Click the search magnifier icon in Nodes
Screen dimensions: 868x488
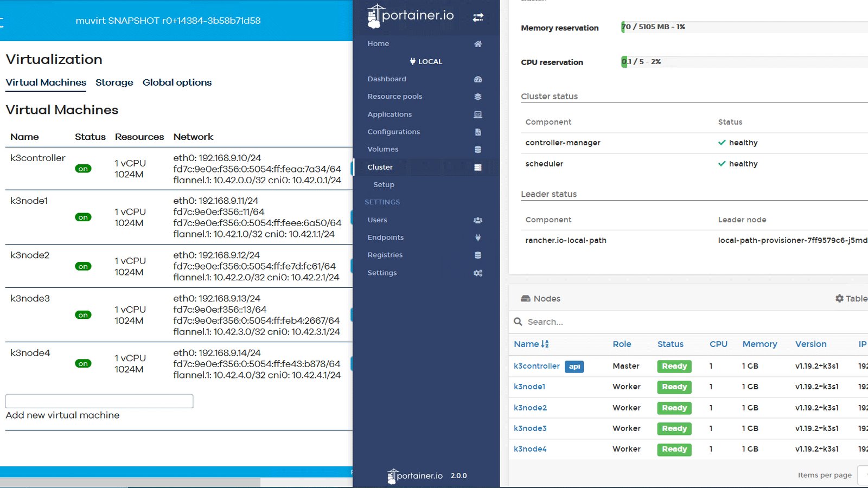(518, 322)
